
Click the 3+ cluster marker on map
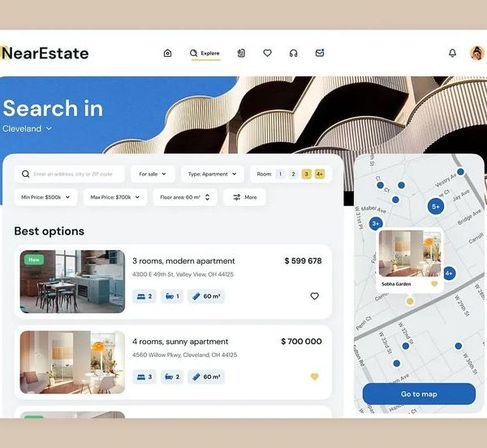tap(376, 223)
